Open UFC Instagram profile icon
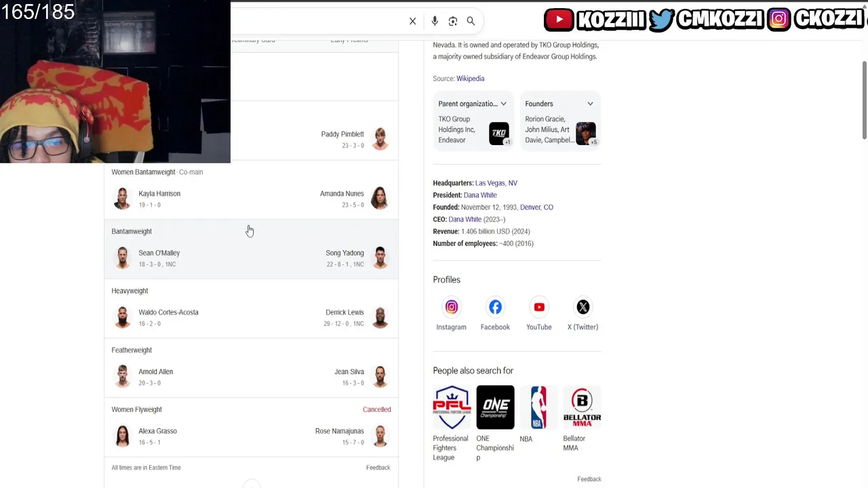This screenshot has width=868, height=488. click(452, 307)
